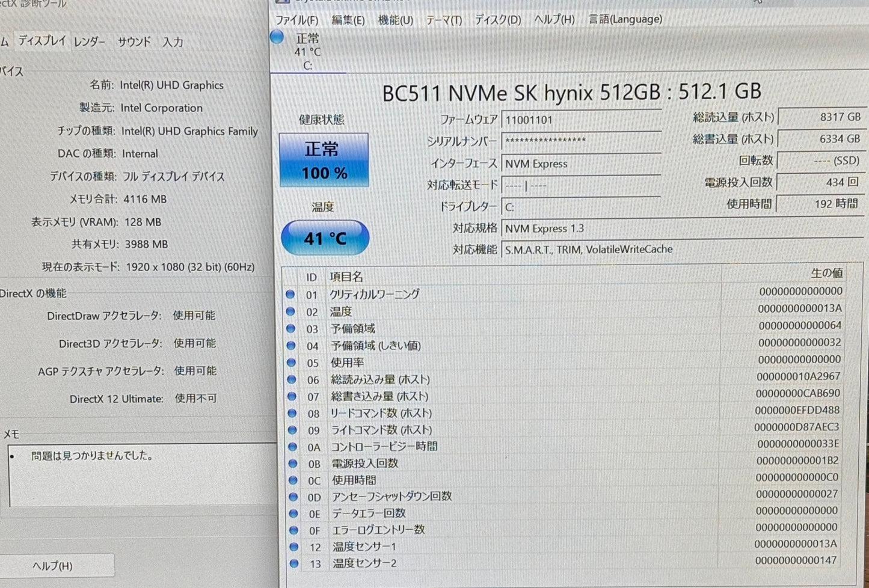Screen dimensions: 869x588
Task: Click the 正常 100 % health status button
Action: coord(324,161)
